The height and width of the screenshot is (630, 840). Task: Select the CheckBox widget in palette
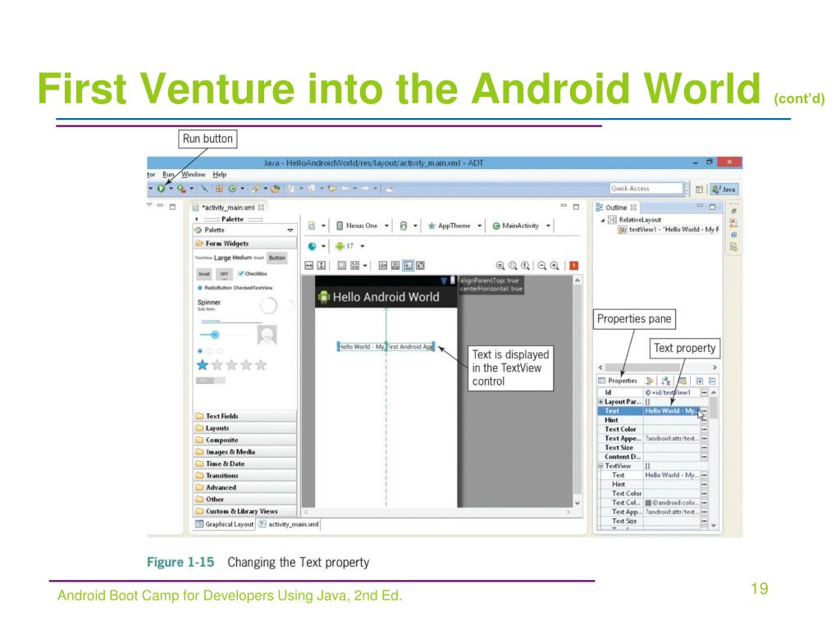pyautogui.click(x=253, y=274)
